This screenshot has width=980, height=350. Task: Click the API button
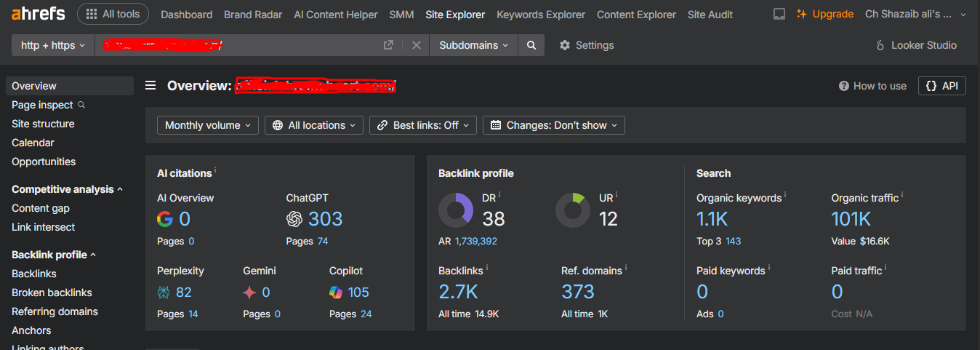click(x=941, y=86)
